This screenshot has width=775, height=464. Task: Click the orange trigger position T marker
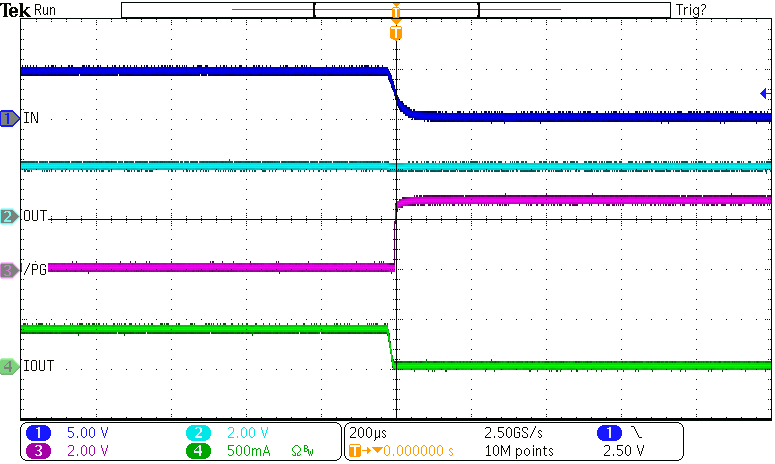coord(396,33)
